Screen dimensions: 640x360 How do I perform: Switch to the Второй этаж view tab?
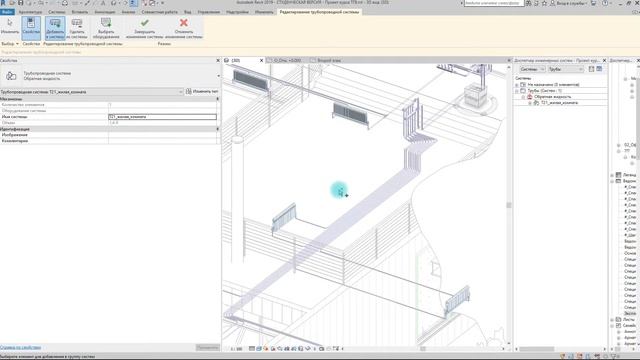[x=329, y=60]
